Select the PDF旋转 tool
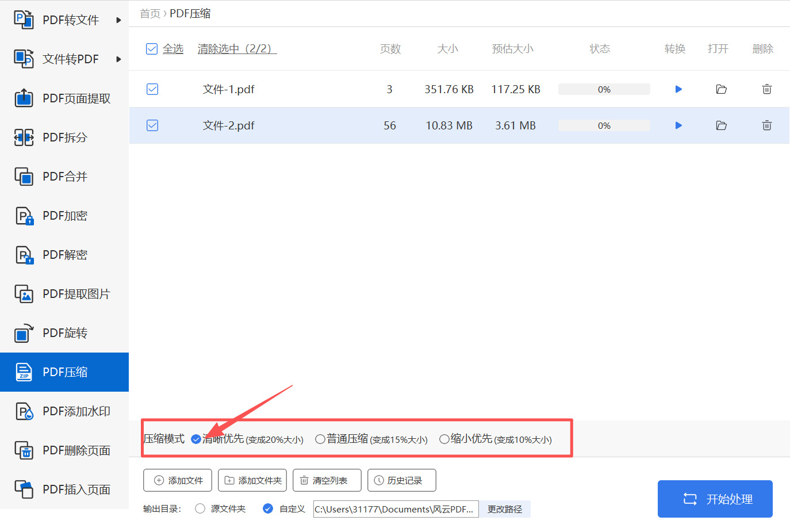This screenshot has width=790, height=532. coord(66,332)
